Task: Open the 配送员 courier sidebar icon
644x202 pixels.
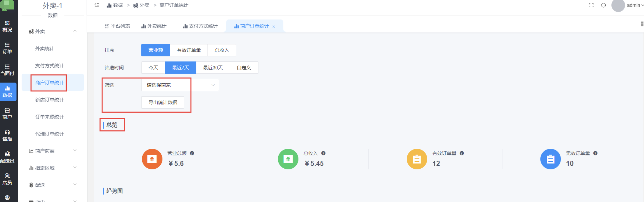Action: 7,157
